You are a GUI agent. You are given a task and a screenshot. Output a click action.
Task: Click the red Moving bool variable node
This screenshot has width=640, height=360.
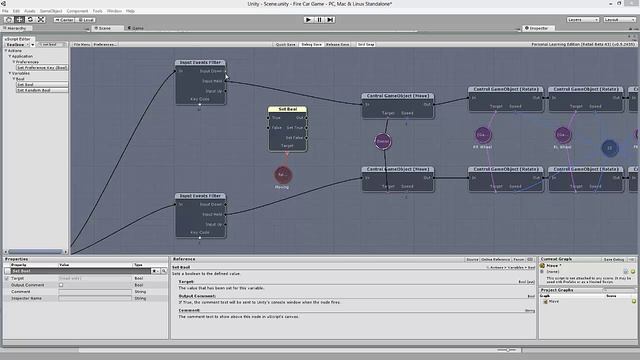(282, 175)
